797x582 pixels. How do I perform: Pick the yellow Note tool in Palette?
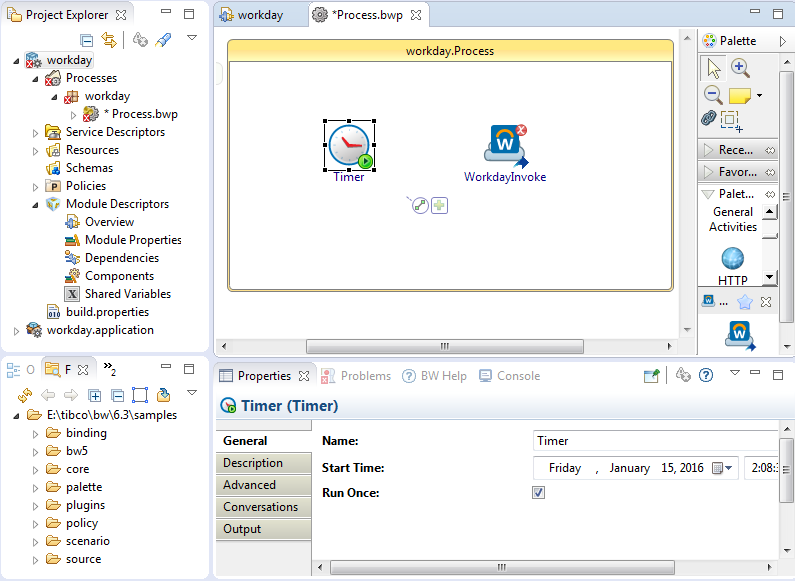click(x=740, y=95)
